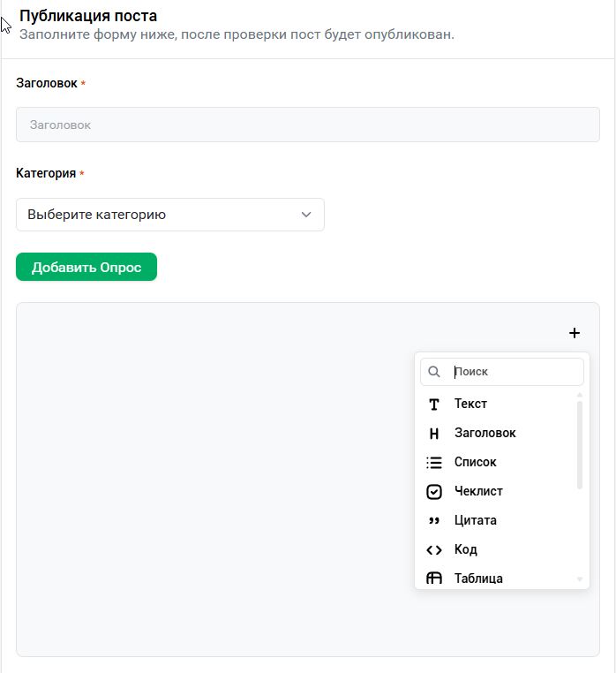Click into the "Поиск" search field
The width and height of the screenshot is (616, 673).
[512, 372]
